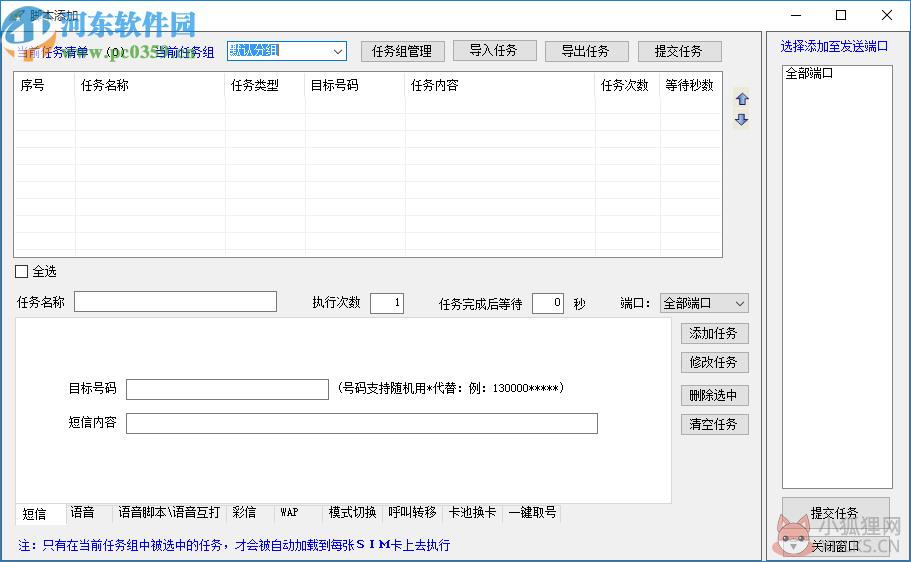Maximize the 脚本添加 window

click(841, 15)
